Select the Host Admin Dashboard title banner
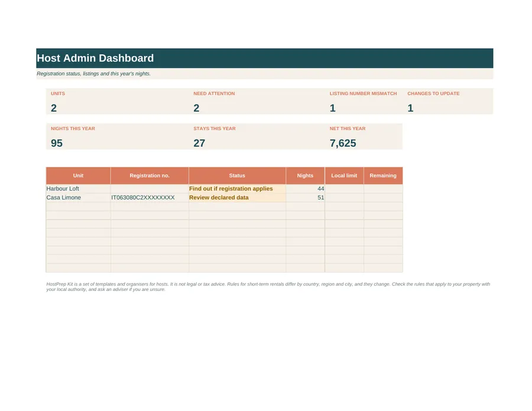Screen dimensions: 532x411 (x=265, y=58)
